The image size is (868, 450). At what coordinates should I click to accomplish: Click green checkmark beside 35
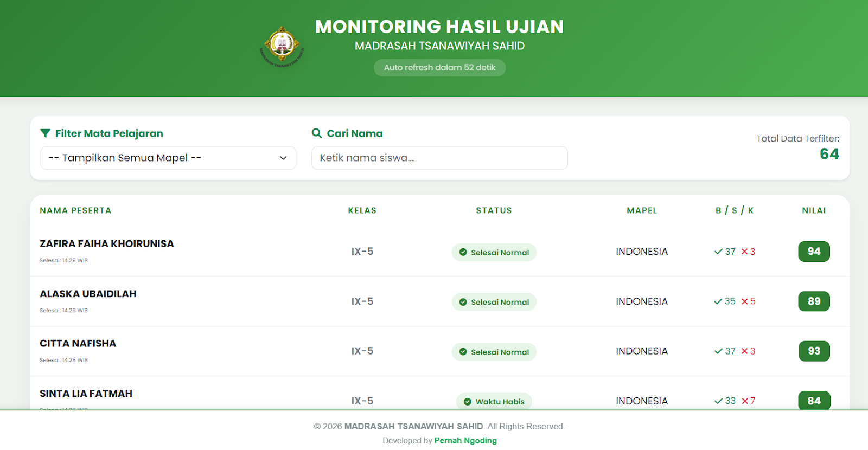[x=718, y=301]
